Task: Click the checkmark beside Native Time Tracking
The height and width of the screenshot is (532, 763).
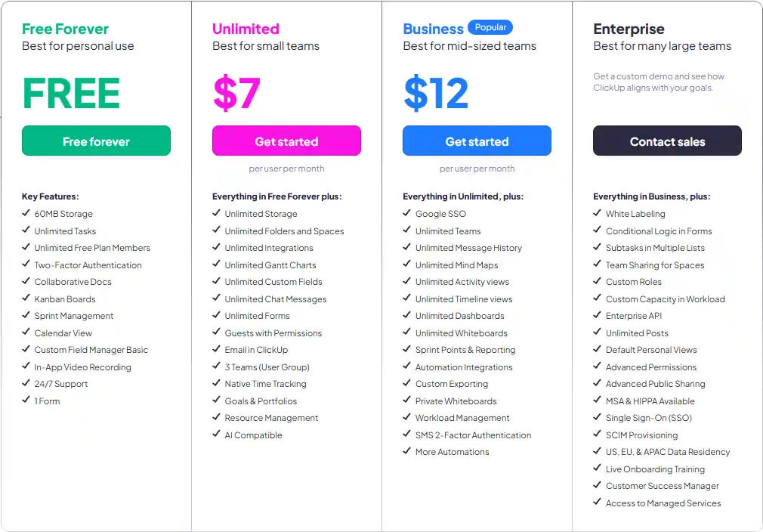Action: (x=216, y=384)
